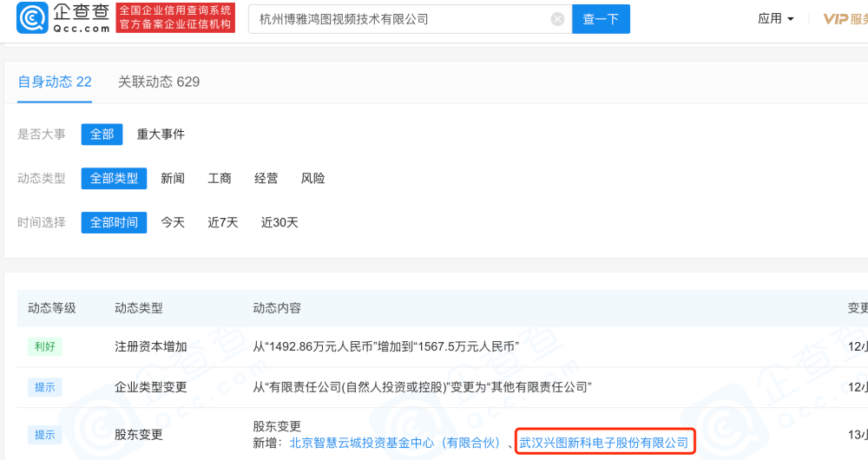868x460 pixels.
Task: Clear the search box with the X icon
Action: click(557, 19)
